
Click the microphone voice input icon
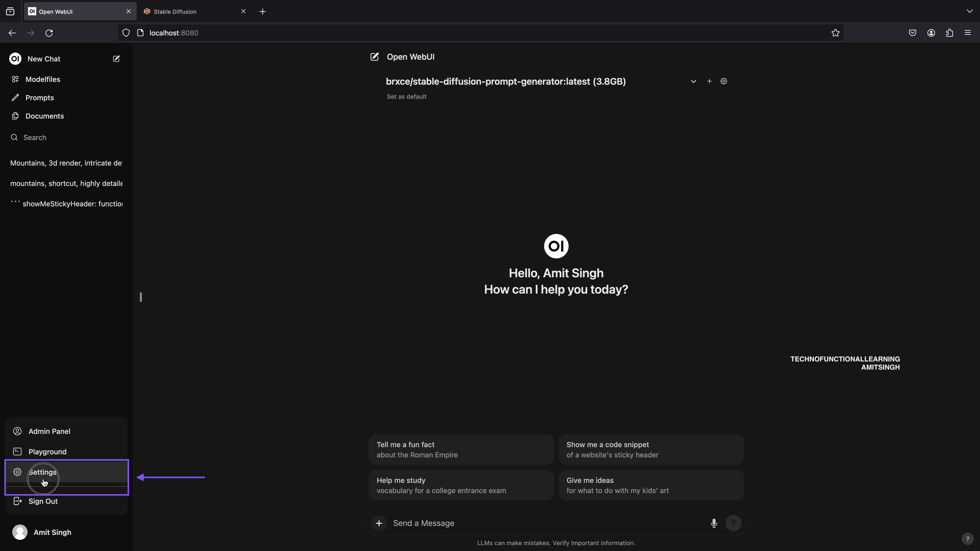click(x=714, y=523)
